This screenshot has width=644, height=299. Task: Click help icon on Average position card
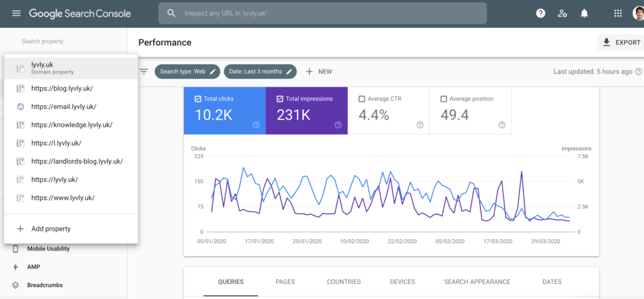[x=501, y=125]
